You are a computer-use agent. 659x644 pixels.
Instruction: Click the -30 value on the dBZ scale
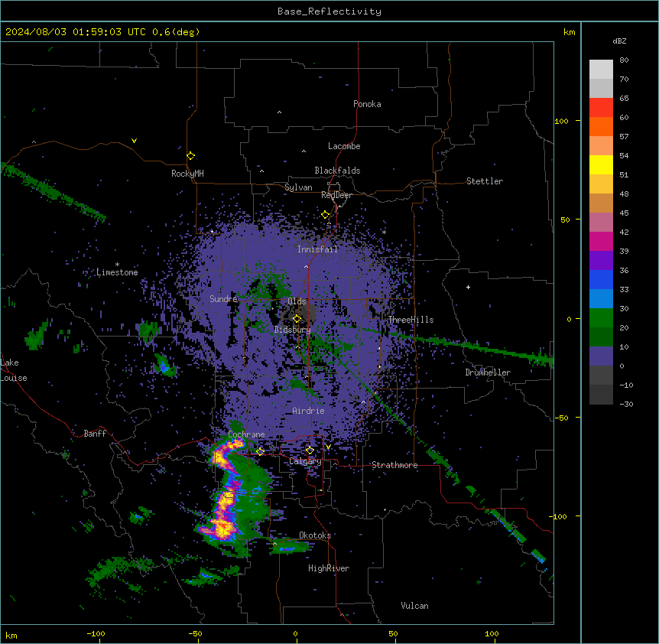[626, 404]
